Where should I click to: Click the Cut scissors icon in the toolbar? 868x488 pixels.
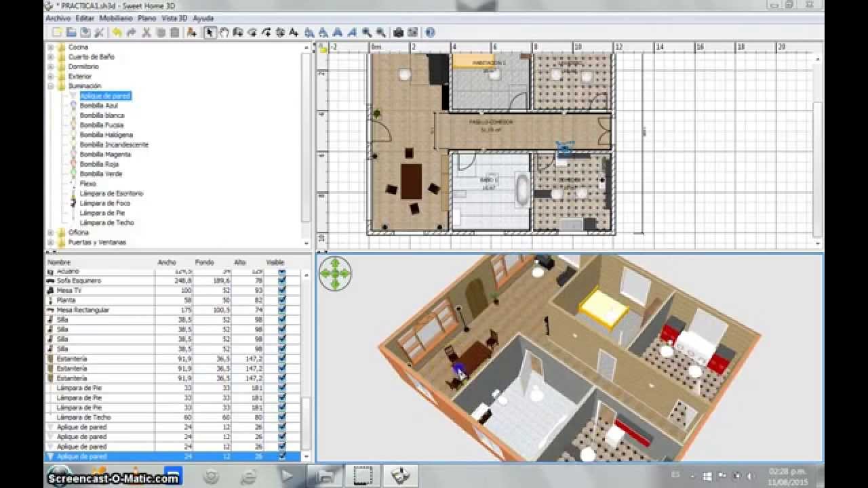coord(146,33)
